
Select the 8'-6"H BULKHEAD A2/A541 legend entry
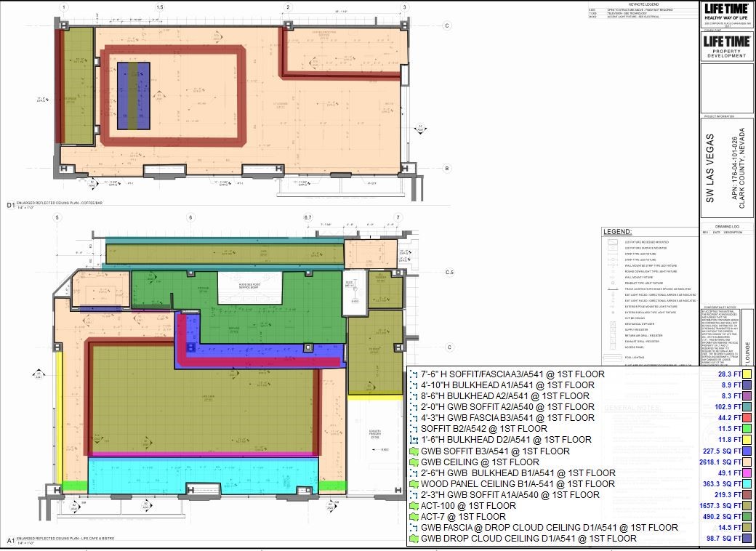pyautogui.click(x=505, y=396)
